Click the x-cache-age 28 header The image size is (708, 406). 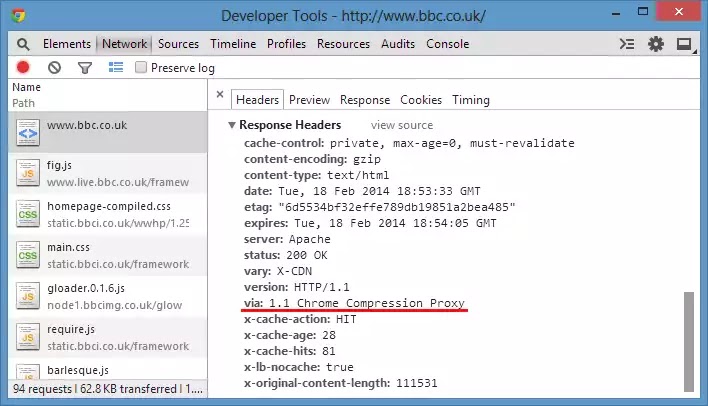(290, 335)
